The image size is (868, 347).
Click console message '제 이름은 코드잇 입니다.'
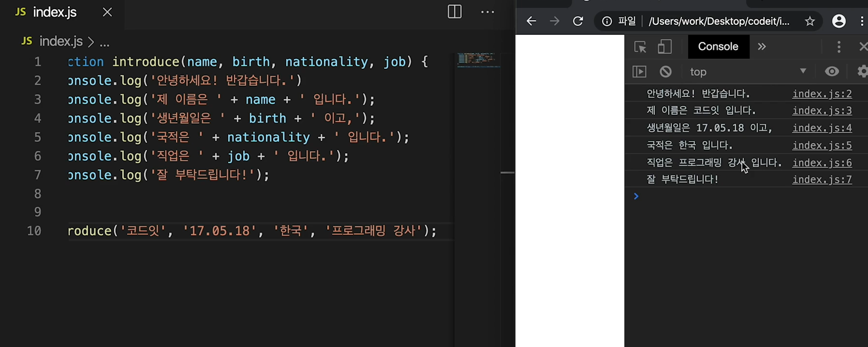701,111
